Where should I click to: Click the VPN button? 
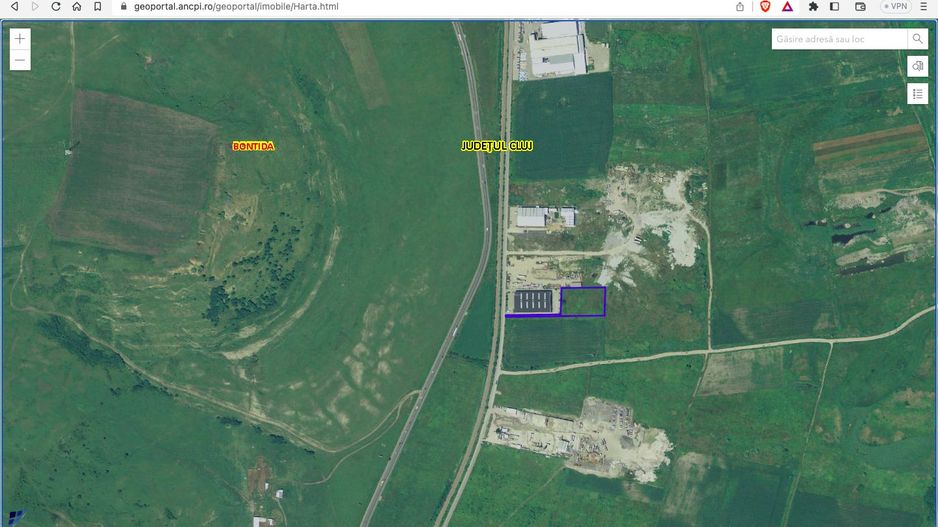(896, 7)
